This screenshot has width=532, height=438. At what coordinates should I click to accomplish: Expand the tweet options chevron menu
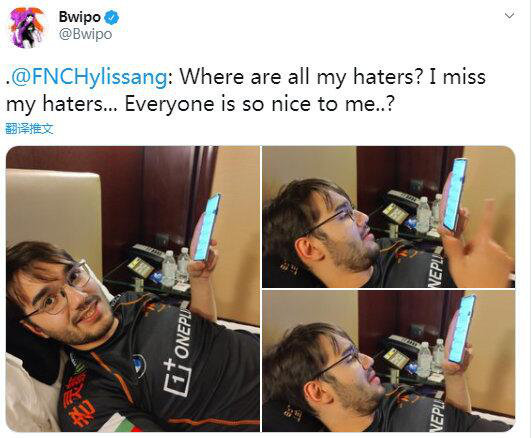(509, 16)
